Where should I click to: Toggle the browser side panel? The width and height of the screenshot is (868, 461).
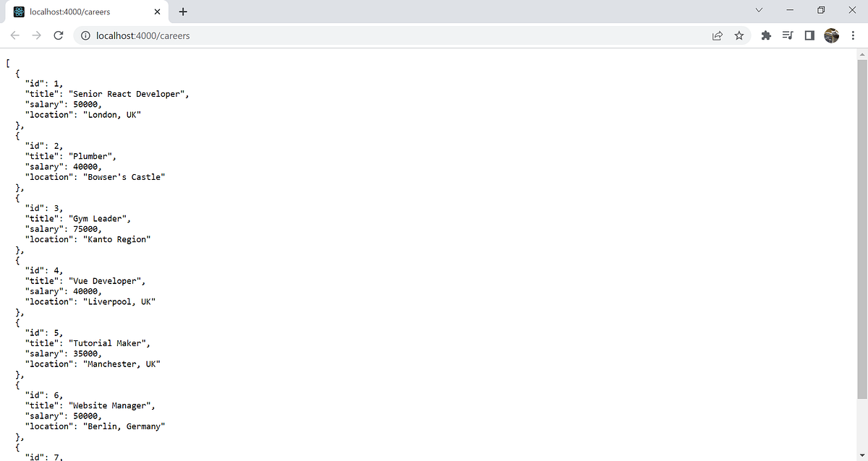(x=809, y=35)
